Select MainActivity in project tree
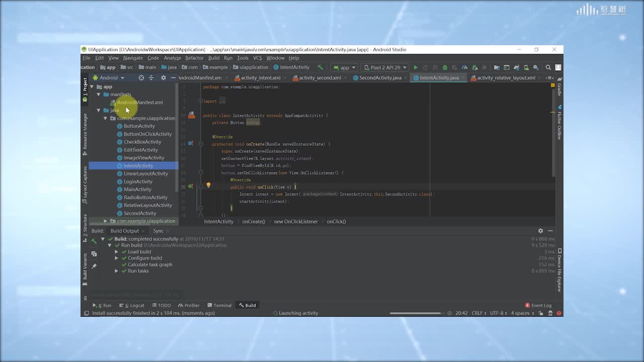Screen dimensions: 644x362 pos(137,190)
